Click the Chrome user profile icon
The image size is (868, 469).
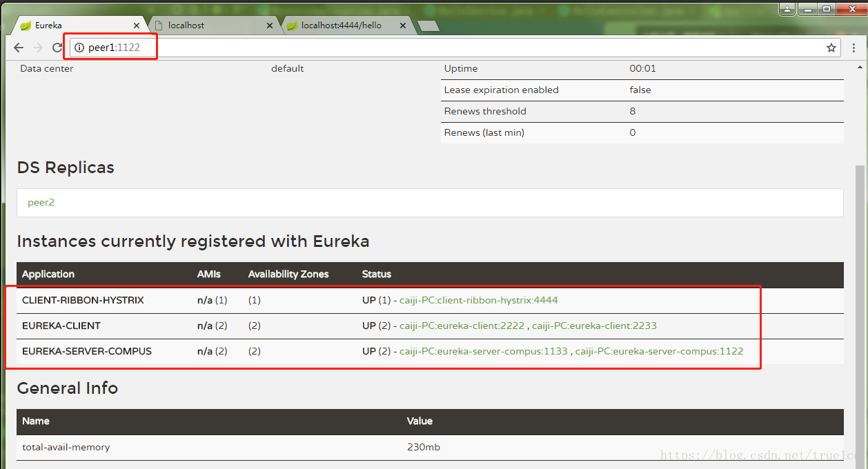point(787,9)
